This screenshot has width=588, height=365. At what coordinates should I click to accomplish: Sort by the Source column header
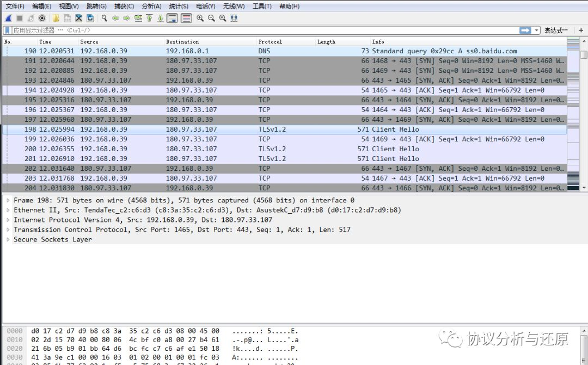tap(121, 41)
